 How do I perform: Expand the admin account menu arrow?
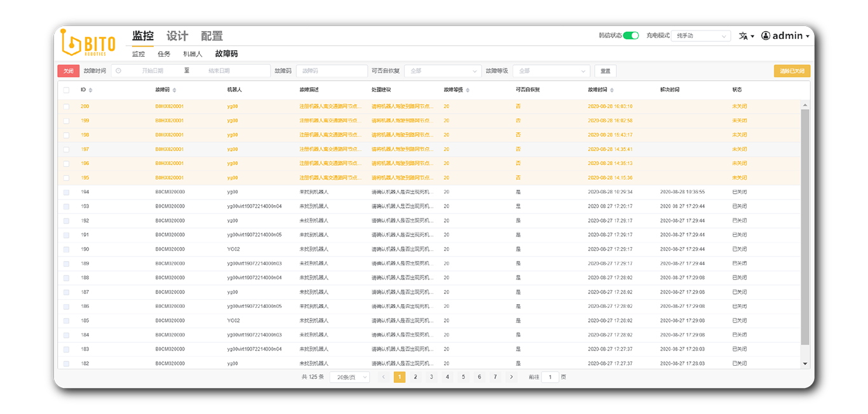(x=808, y=37)
